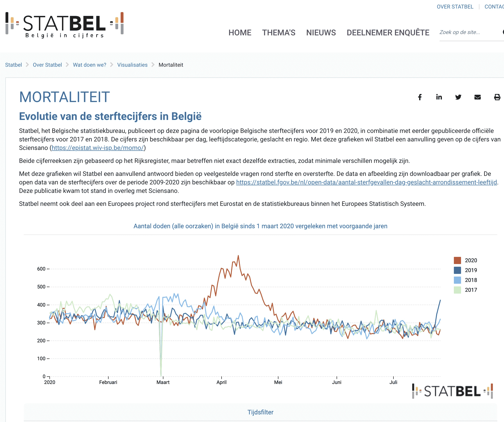Expand the Tijdsfilter section
504x422 pixels.
(260, 412)
